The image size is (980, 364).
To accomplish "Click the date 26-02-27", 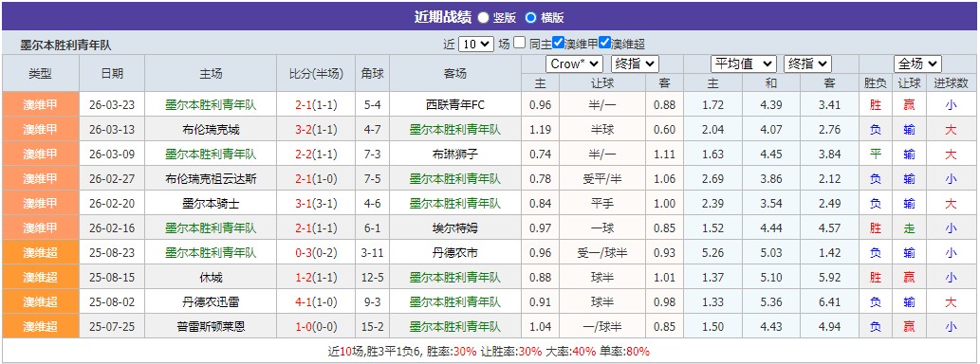I will coord(112,179).
